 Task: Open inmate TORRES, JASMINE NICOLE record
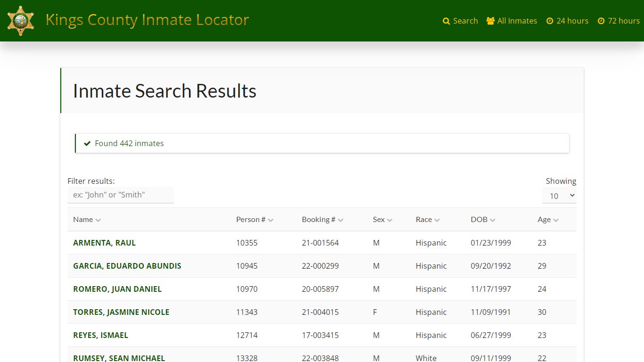pos(121,312)
